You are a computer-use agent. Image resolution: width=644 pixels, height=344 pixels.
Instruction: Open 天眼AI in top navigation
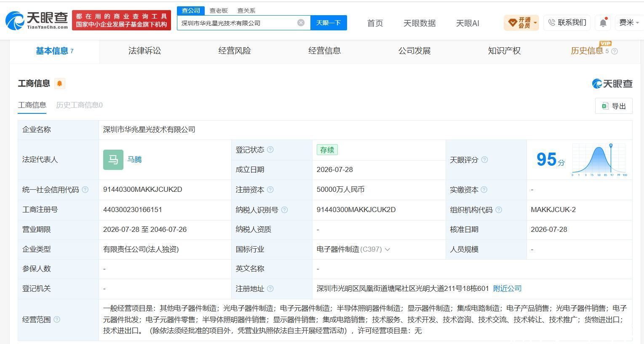point(468,23)
